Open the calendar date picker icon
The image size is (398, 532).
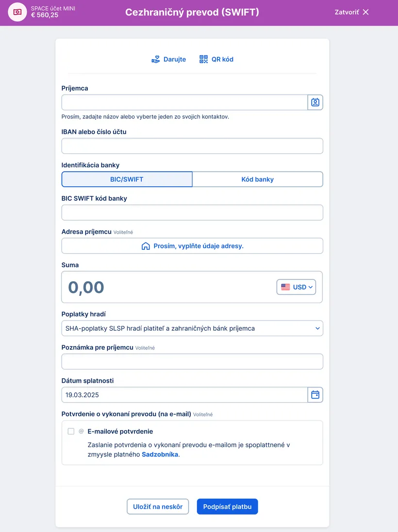315,395
